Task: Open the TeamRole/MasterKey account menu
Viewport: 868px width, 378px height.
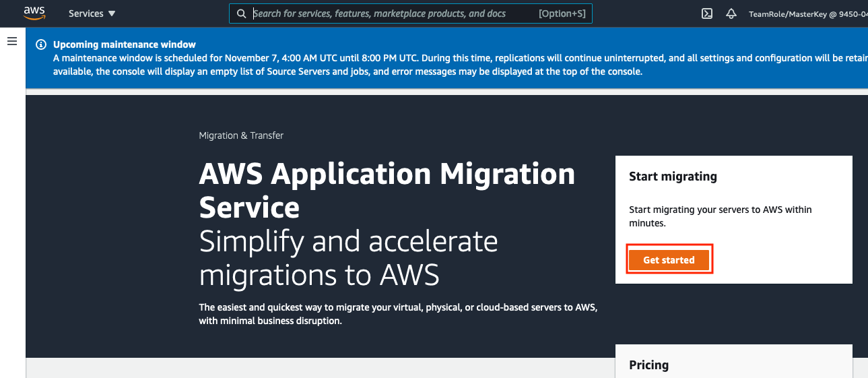Action: click(808, 14)
